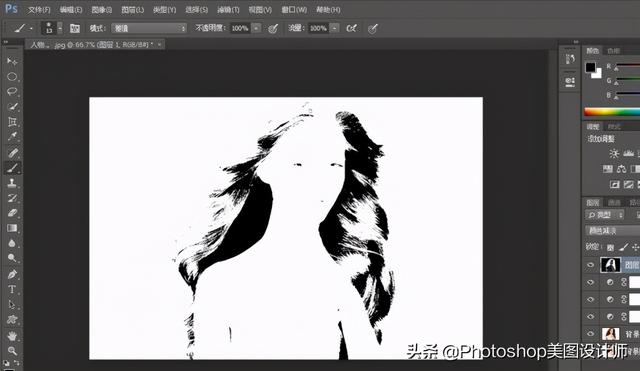Screen dimensions: 640x371
Task: Toggle visibility of the background layer
Action: click(590, 334)
